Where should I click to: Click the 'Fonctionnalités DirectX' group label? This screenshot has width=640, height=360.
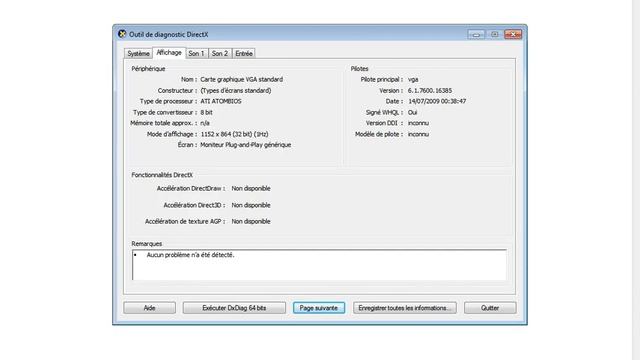click(x=162, y=175)
